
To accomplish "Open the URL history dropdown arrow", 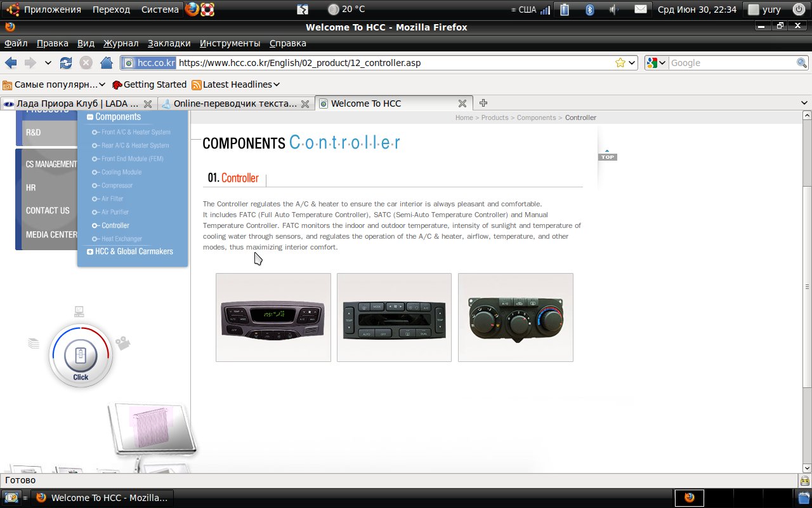I will click(x=632, y=63).
